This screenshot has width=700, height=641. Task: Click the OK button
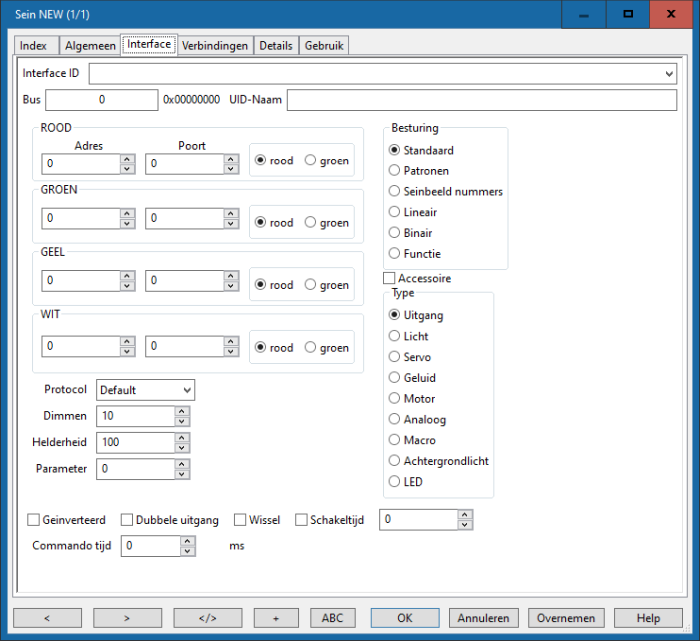pyautogui.click(x=404, y=618)
